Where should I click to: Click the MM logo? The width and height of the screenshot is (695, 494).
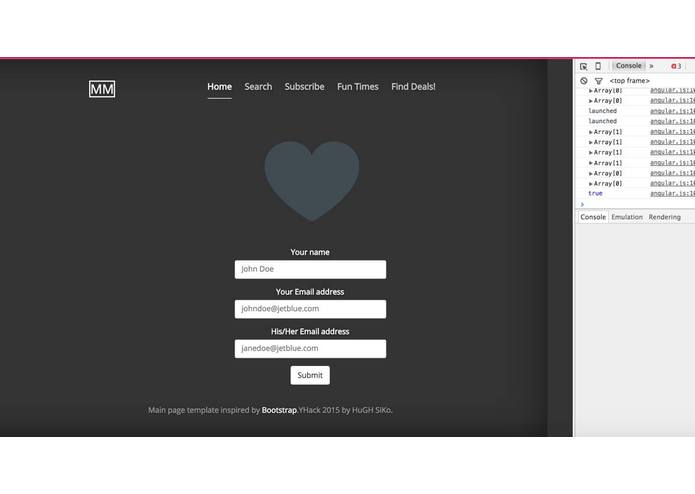102,89
